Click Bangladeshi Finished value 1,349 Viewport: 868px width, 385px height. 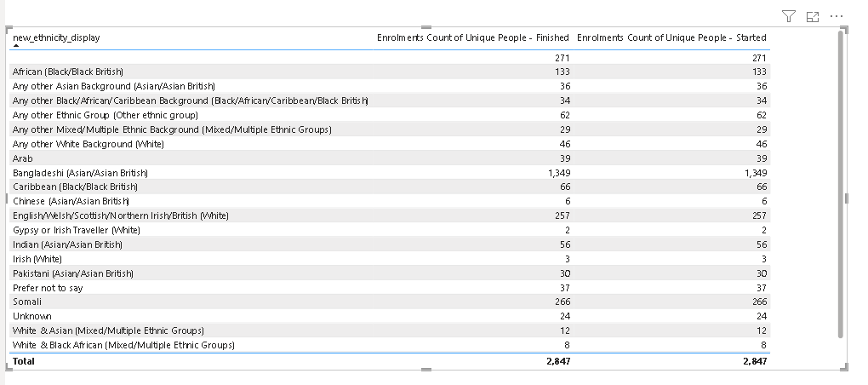coord(559,173)
